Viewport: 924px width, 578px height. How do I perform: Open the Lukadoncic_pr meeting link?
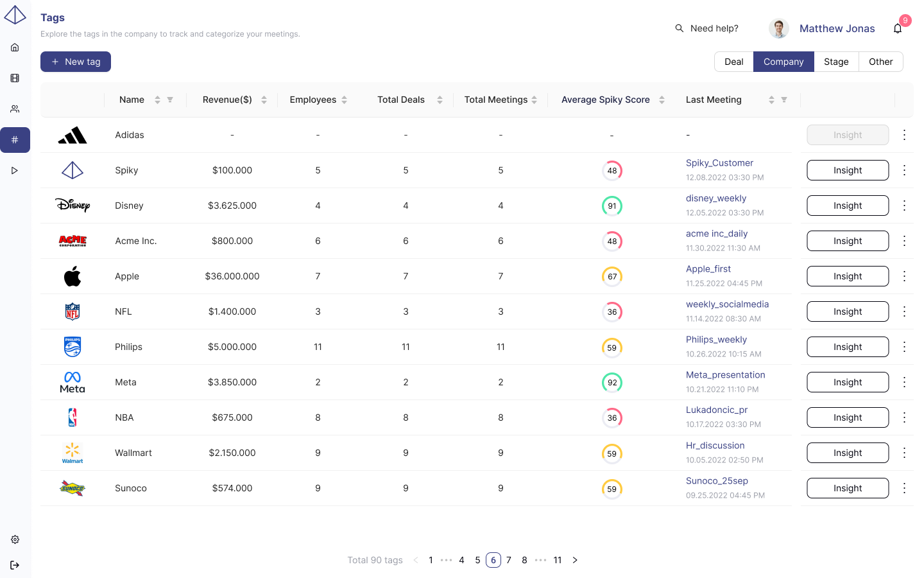[717, 410]
